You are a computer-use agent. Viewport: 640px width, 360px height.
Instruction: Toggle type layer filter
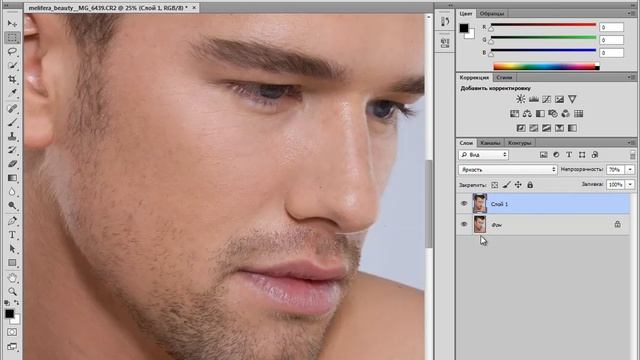(569, 155)
